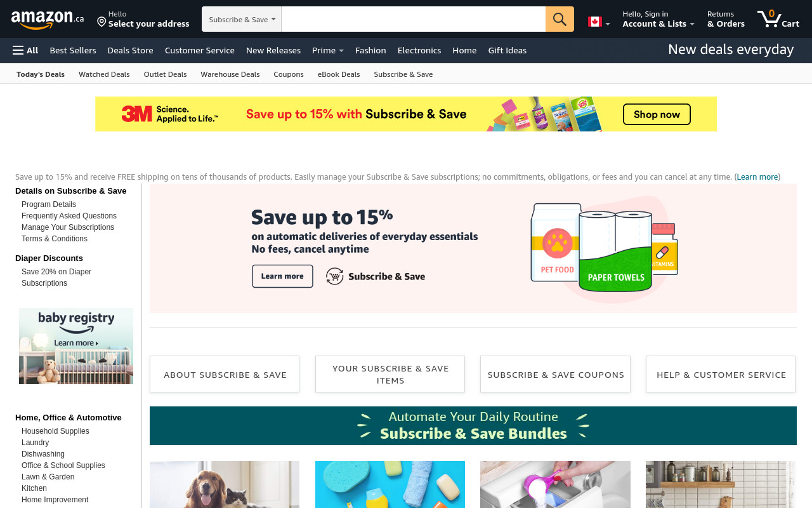Open the shopping cart icon

[x=778, y=19]
